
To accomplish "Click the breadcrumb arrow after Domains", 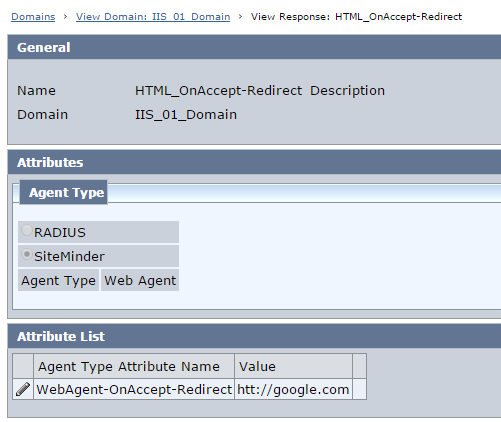I will click(x=65, y=16).
